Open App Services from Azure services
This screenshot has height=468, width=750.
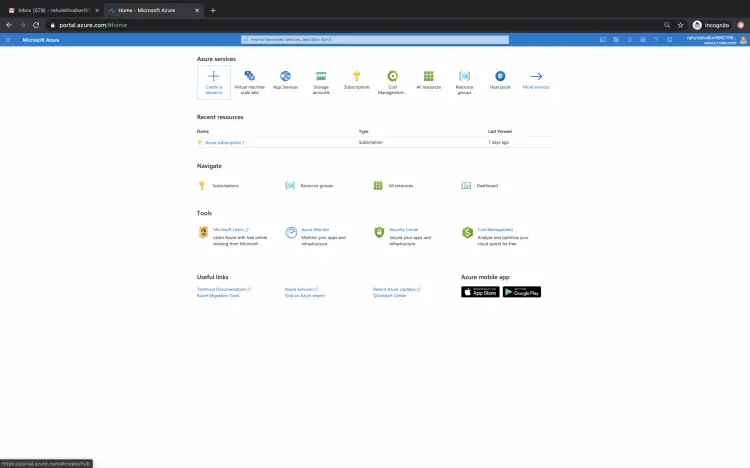pyautogui.click(x=285, y=79)
